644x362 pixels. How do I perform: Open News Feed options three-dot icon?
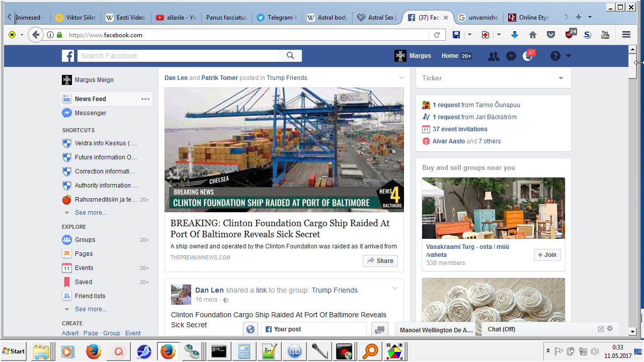(145, 99)
